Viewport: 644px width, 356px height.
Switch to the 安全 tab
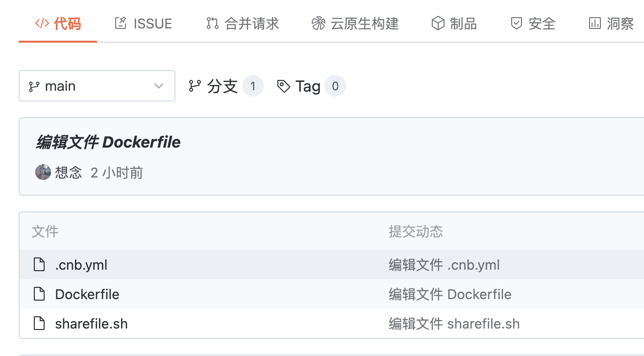tap(533, 24)
